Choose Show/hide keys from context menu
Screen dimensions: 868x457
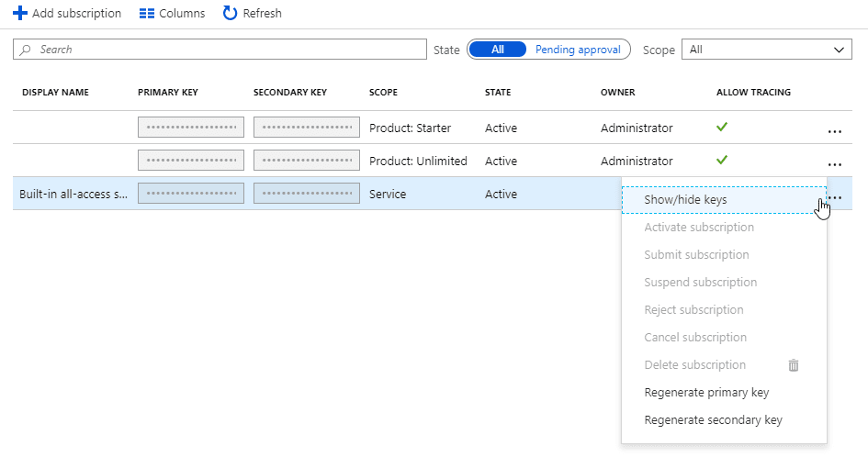685,200
